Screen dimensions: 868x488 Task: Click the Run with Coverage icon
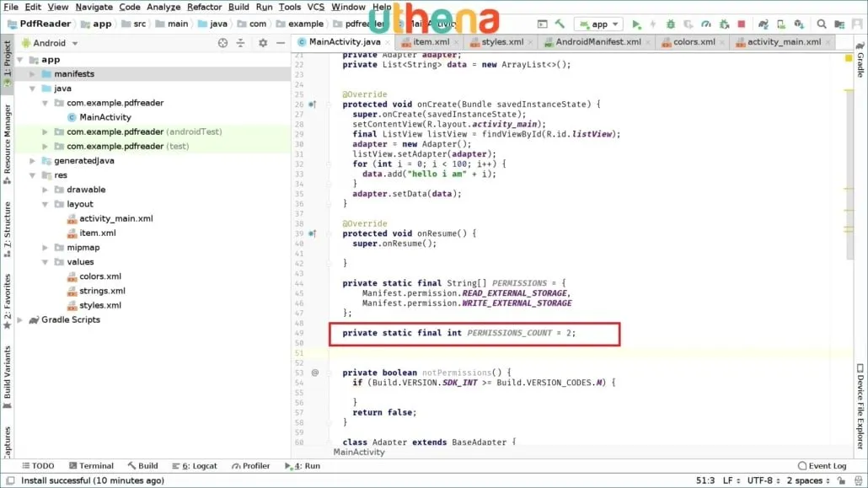point(689,24)
